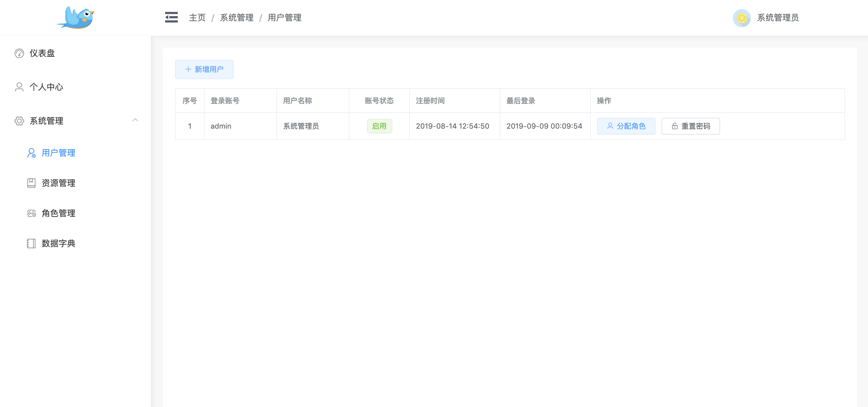Click the blue bird logo
Image resolution: width=868 pixels, height=407 pixels.
tap(76, 18)
